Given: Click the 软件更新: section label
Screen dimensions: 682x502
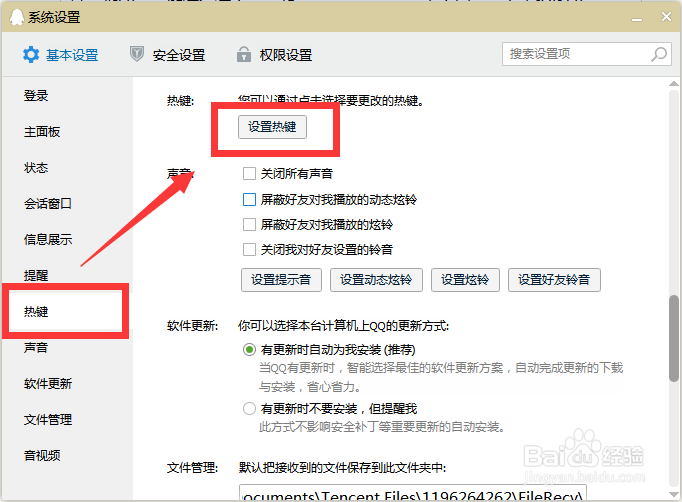Looking at the screenshot, I should (x=193, y=326).
